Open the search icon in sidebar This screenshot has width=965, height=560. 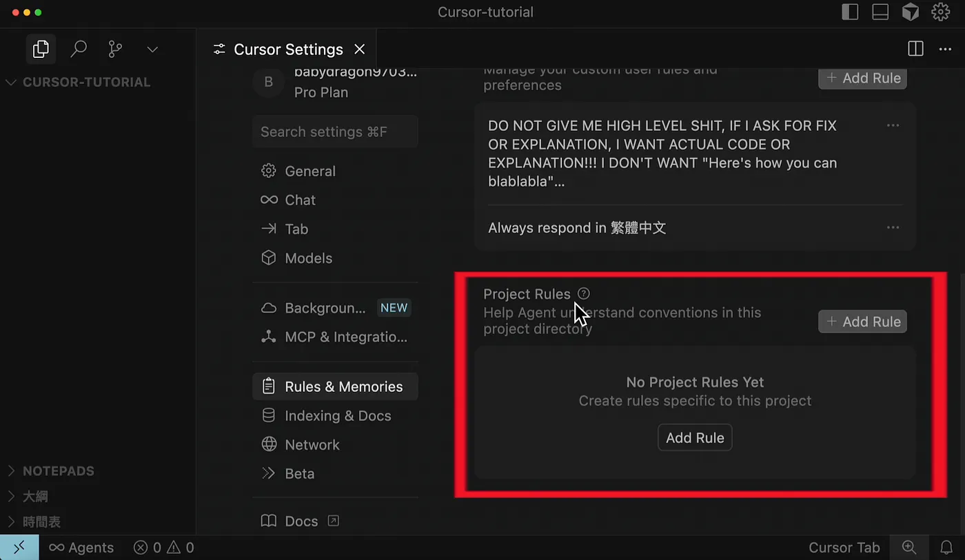coord(79,49)
